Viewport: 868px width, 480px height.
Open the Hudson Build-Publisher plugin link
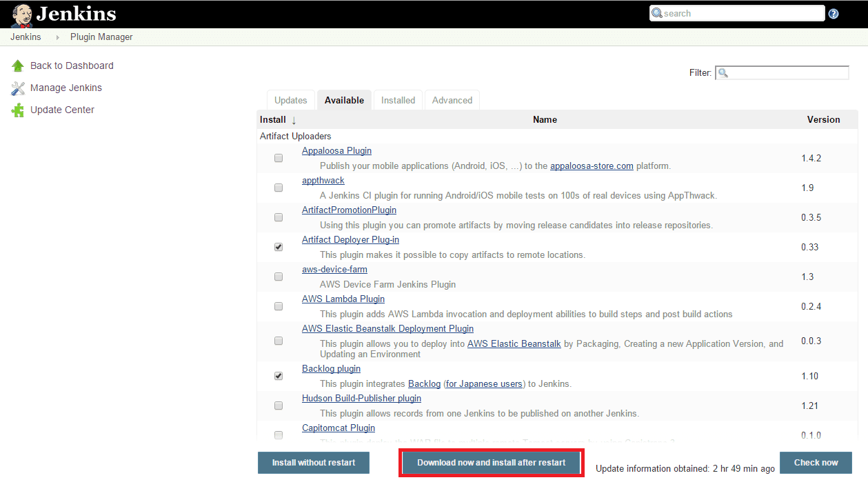(361, 399)
